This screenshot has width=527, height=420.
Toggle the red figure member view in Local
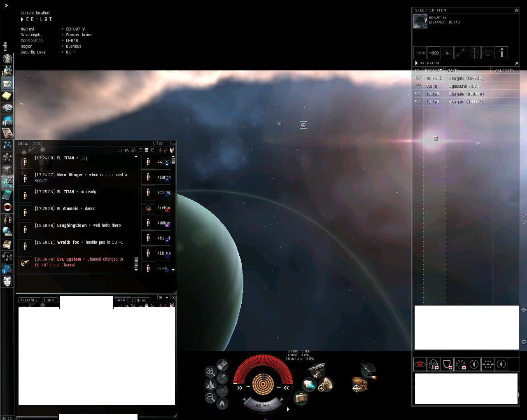coord(160,150)
